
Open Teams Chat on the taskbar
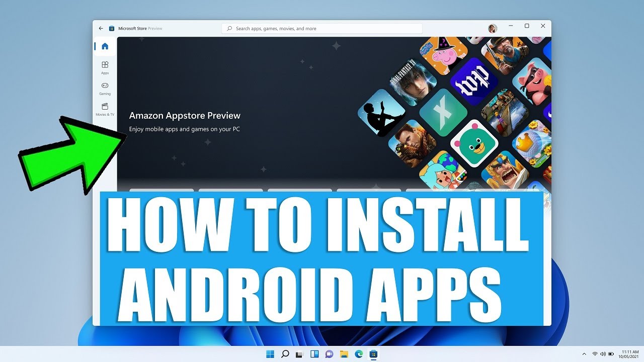(x=329, y=354)
